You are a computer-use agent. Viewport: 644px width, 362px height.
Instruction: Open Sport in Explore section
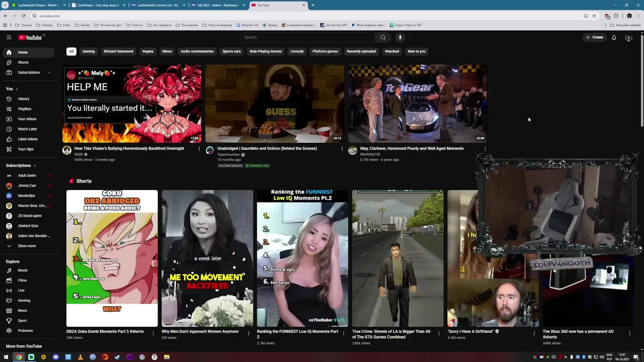[x=29, y=321]
